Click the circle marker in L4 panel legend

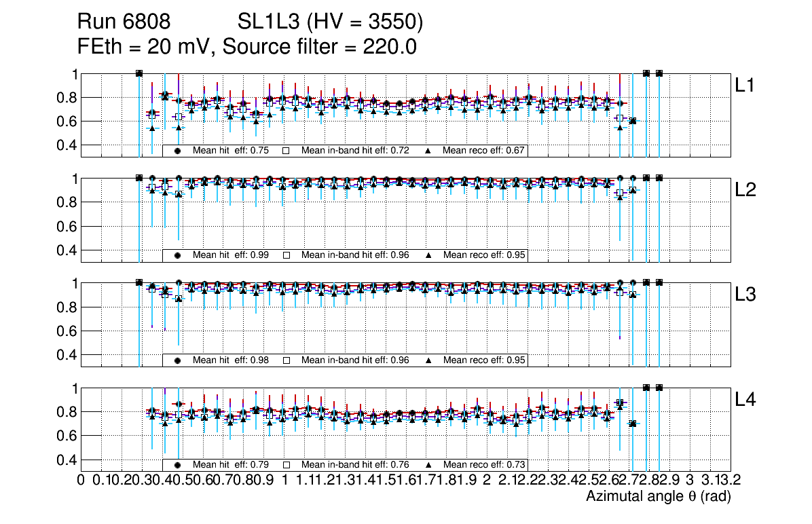[x=177, y=465]
